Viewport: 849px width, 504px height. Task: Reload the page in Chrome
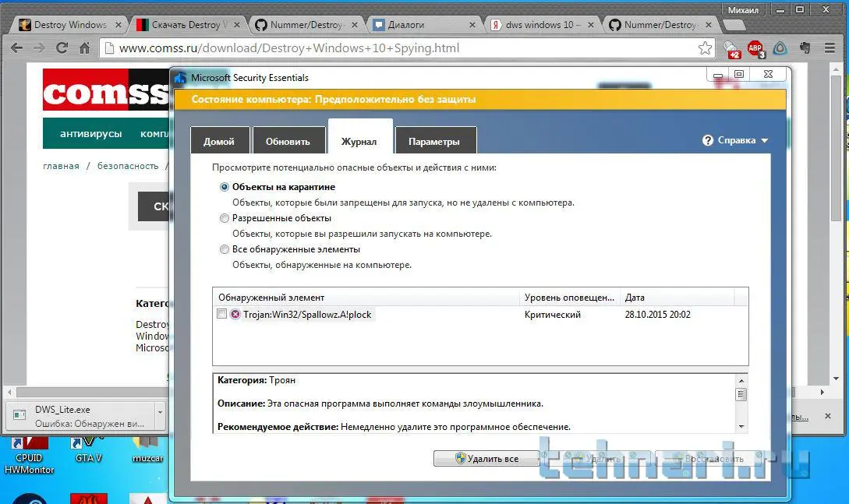click(x=62, y=48)
